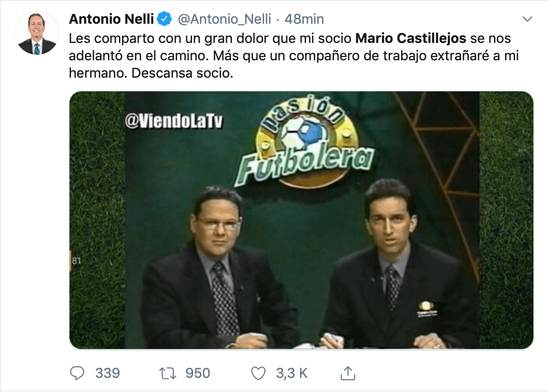Click the heart icon under the tweet
Image resolution: width=548 pixels, height=392 pixels.
click(258, 373)
